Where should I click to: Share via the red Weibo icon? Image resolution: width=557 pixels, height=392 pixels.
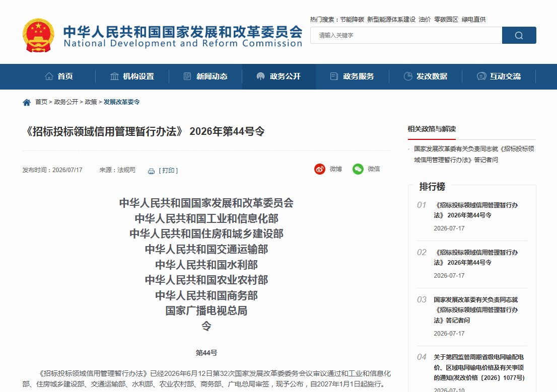[x=320, y=169]
